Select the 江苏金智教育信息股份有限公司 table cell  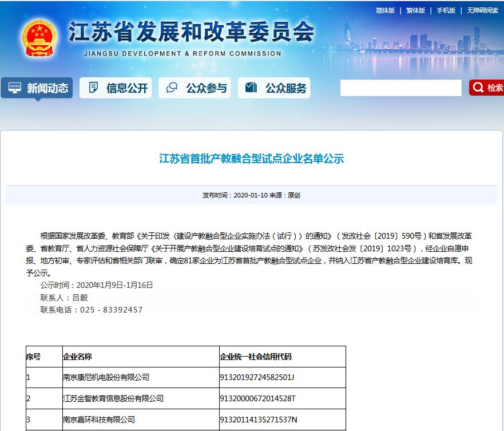[113, 398]
